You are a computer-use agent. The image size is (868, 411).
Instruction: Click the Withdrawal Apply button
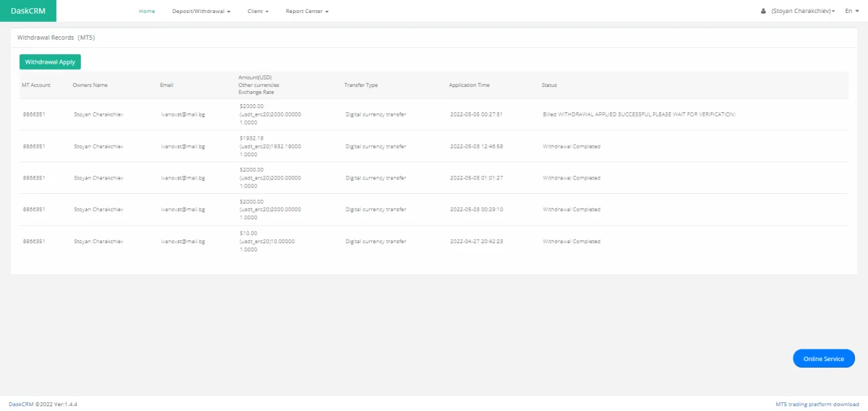coord(50,62)
